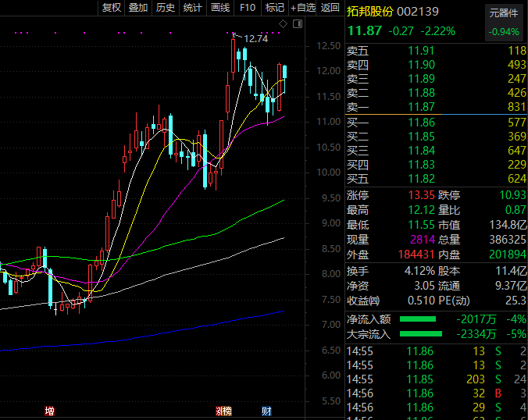Click the diamond icon above the chart

point(284,24)
